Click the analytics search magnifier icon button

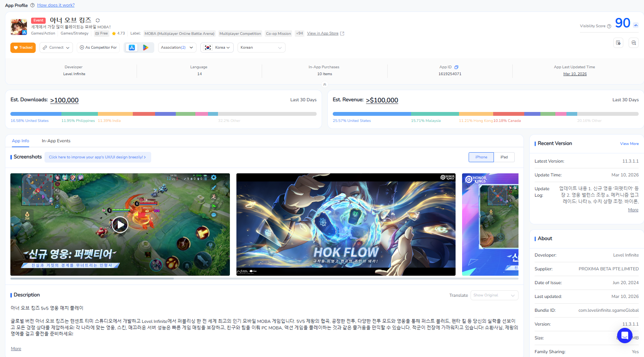point(634,43)
